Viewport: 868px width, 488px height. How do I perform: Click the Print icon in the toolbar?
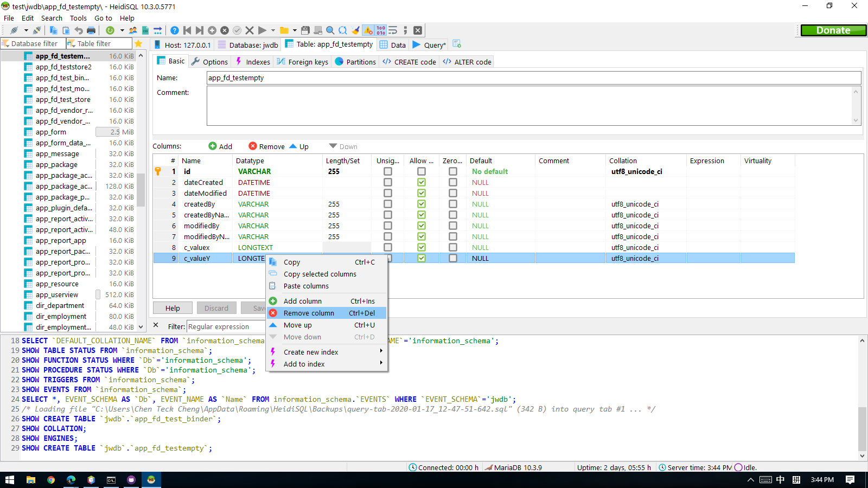coord(91,30)
